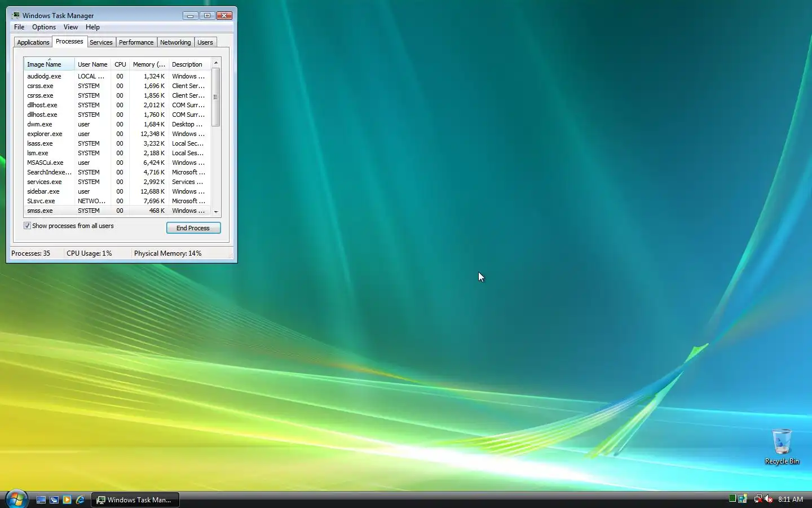This screenshot has height=508, width=812.
Task: Select the audiodg.exe process row
Action: coord(117,76)
